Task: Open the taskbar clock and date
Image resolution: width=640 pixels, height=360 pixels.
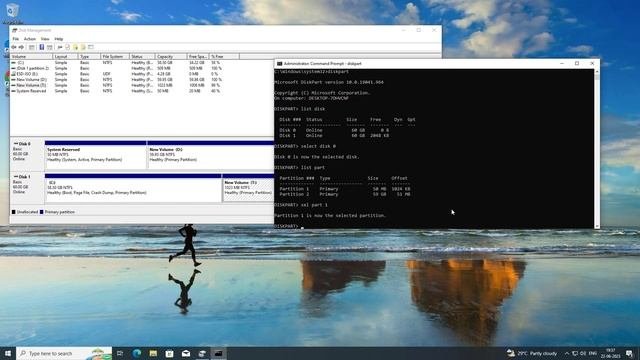Action: (611, 353)
